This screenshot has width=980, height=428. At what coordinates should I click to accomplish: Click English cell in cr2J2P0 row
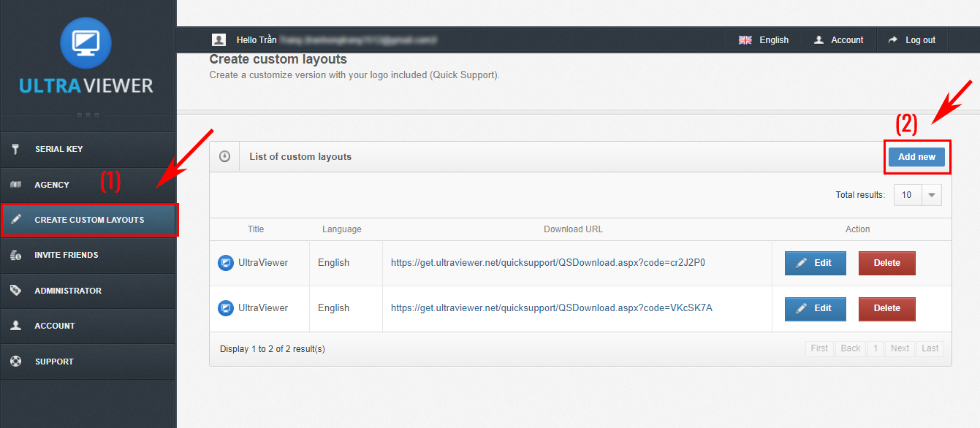pos(334,263)
